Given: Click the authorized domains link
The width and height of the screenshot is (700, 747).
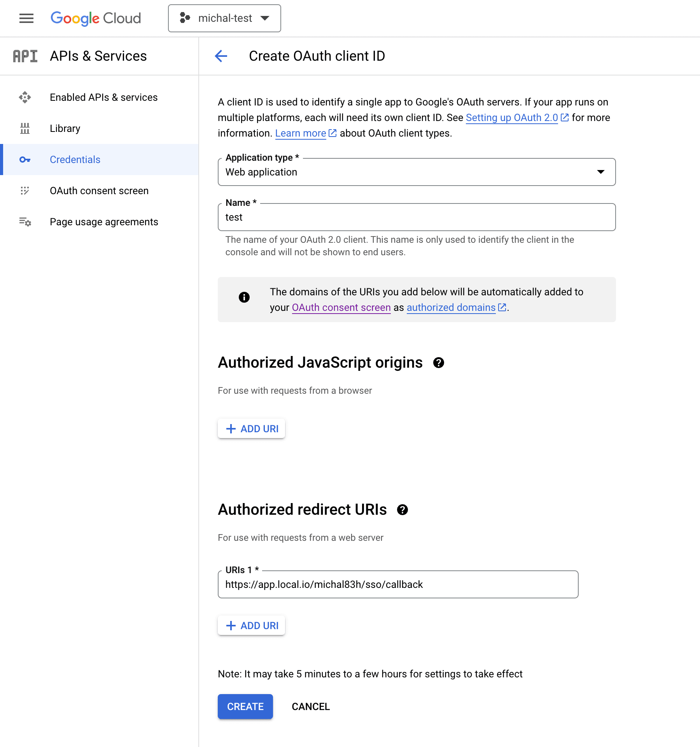Looking at the screenshot, I should (x=451, y=307).
